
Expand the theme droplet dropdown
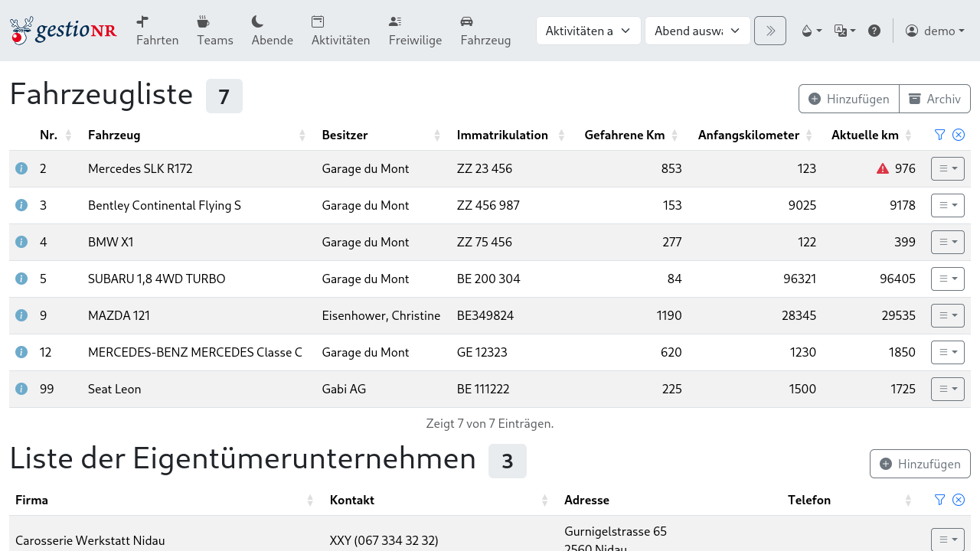click(x=811, y=31)
